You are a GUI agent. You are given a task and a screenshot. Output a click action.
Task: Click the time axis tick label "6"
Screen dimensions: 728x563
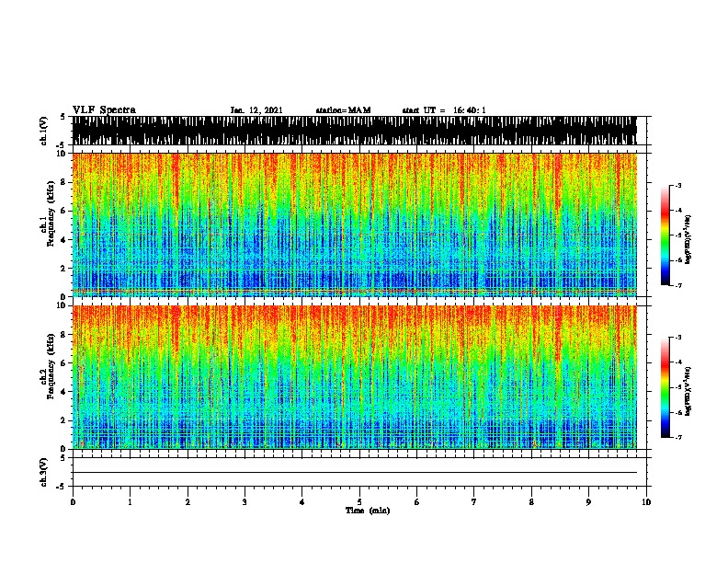417,502
